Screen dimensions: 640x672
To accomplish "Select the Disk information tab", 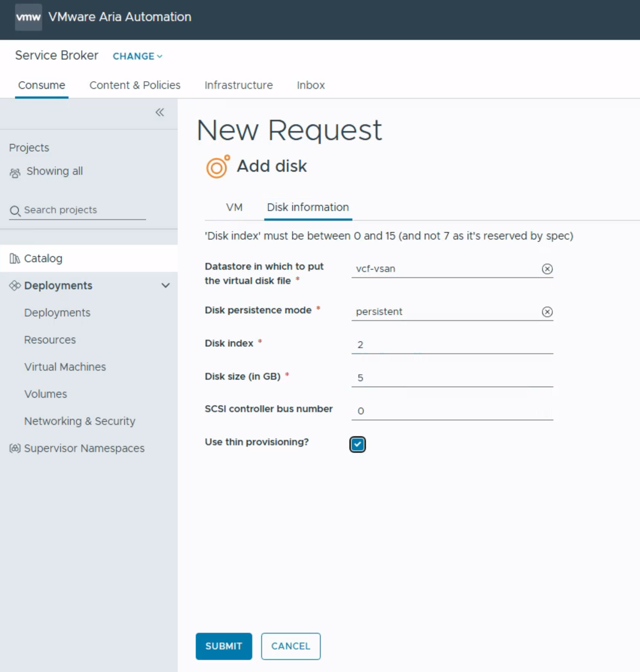I will [x=308, y=207].
